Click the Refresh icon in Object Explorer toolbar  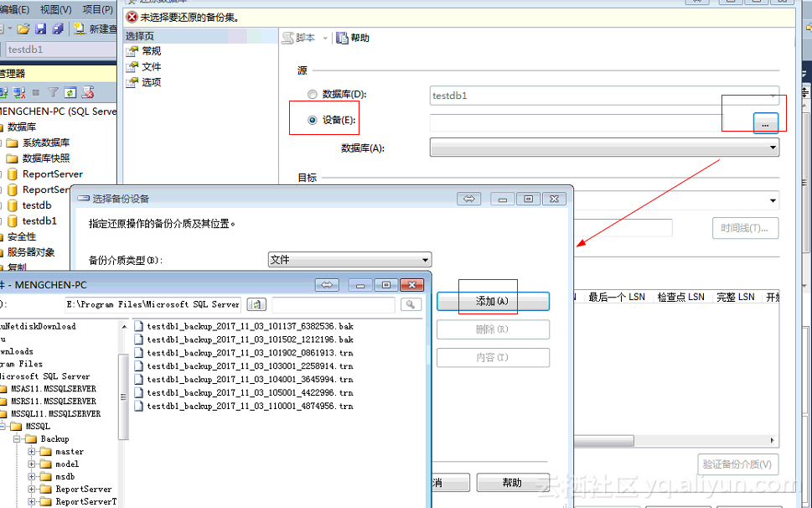click(x=69, y=92)
